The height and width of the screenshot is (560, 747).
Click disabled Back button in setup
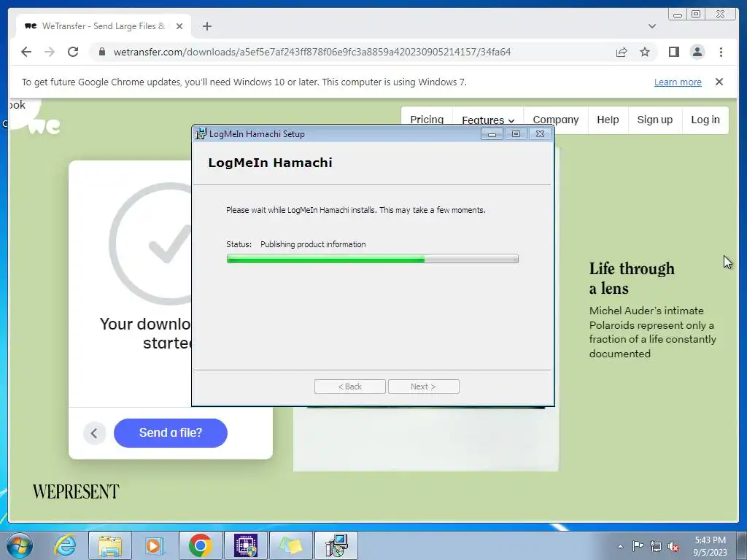[x=349, y=386]
